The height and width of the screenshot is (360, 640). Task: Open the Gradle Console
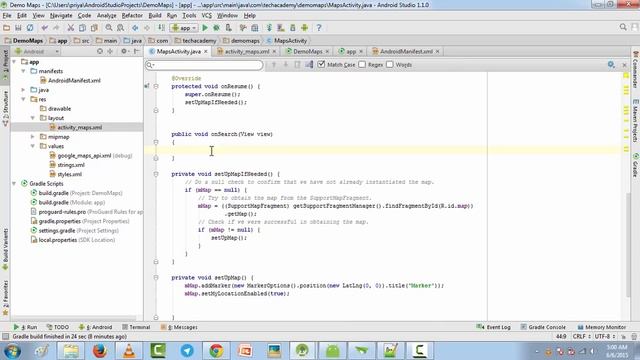pos(543,327)
